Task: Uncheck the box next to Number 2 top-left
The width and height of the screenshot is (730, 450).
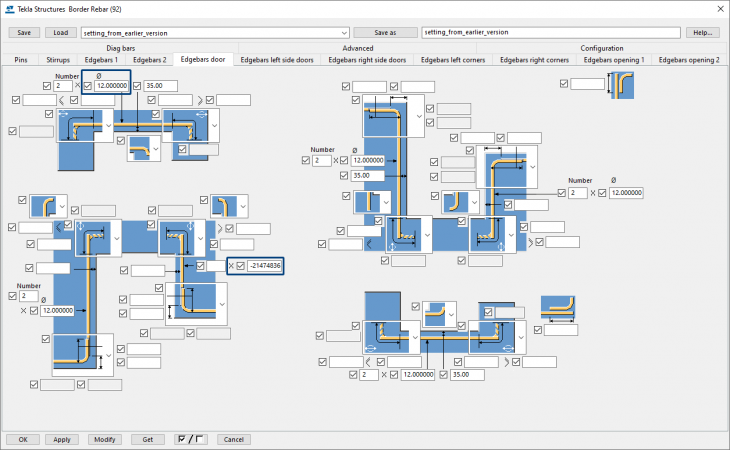Action: [x=47, y=86]
